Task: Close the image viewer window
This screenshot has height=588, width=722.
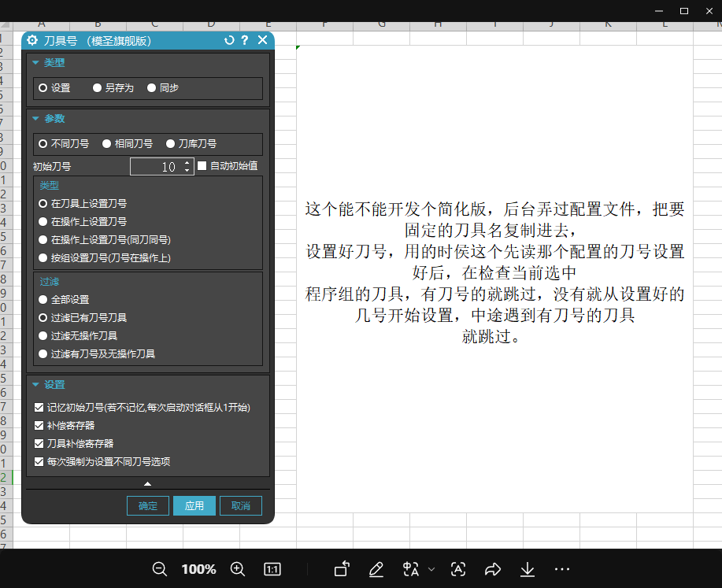Action: point(709,10)
